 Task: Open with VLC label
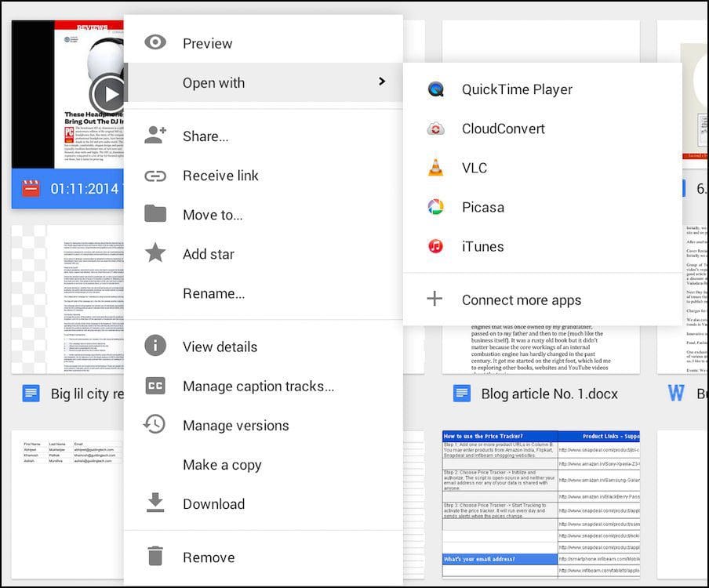474,168
